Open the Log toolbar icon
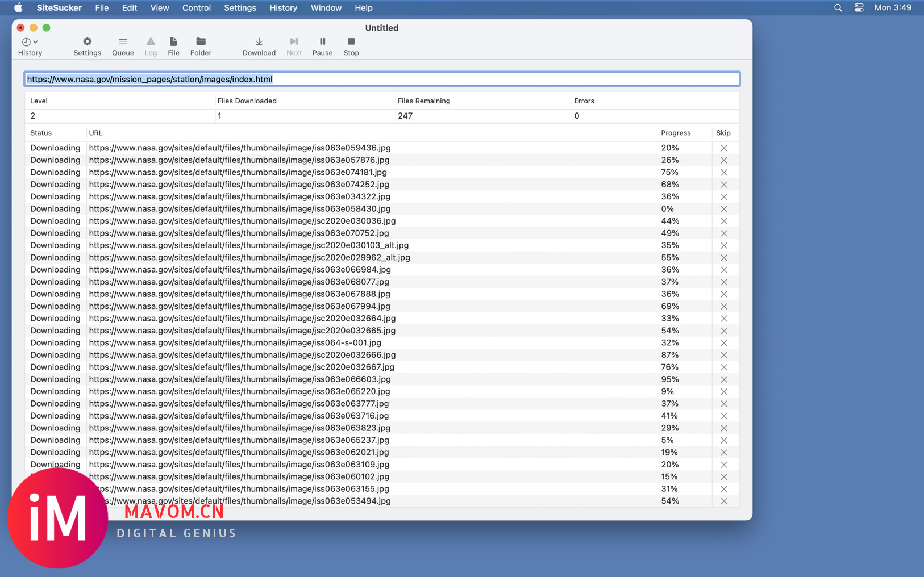The height and width of the screenshot is (577, 924). click(x=151, y=46)
